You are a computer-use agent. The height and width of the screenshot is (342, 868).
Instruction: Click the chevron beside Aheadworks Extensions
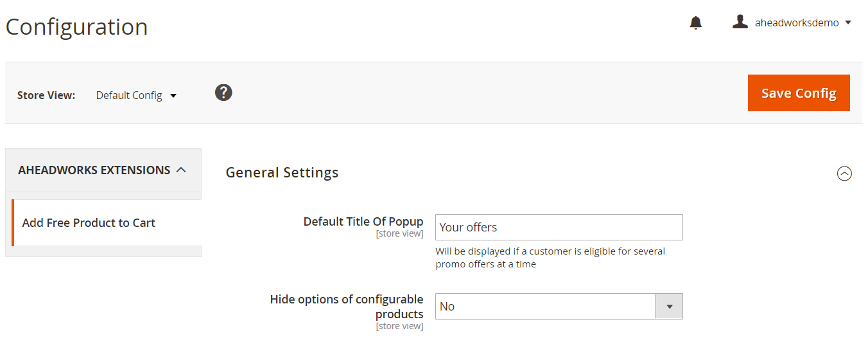click(x=181, y=170)
